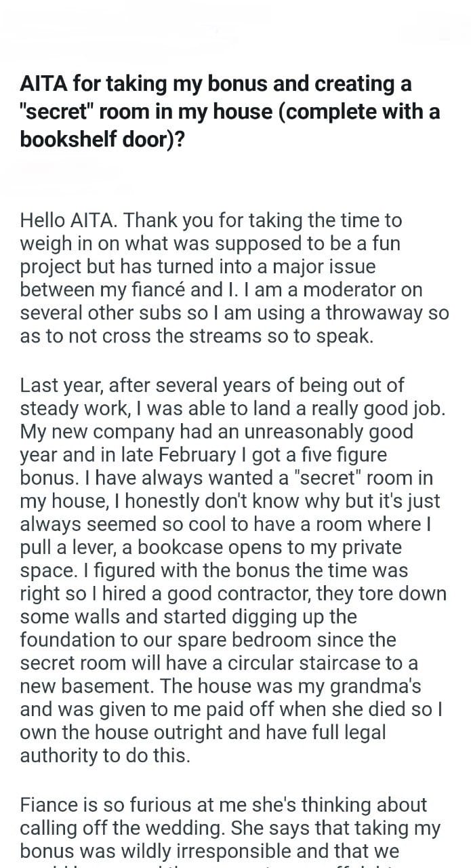Click the phrase "authority to do this"
Screen dimensions: 471x868
pyautogui.click(x=105, y=755)
